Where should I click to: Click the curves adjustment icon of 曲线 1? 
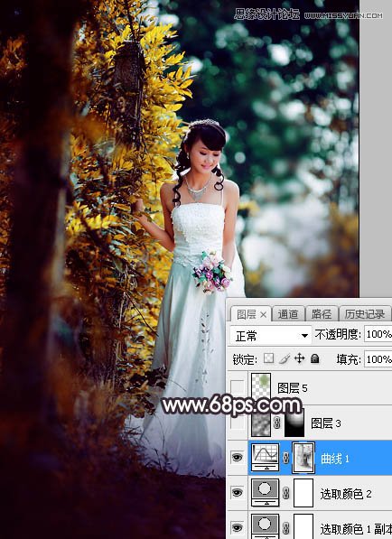pos(266,458)
